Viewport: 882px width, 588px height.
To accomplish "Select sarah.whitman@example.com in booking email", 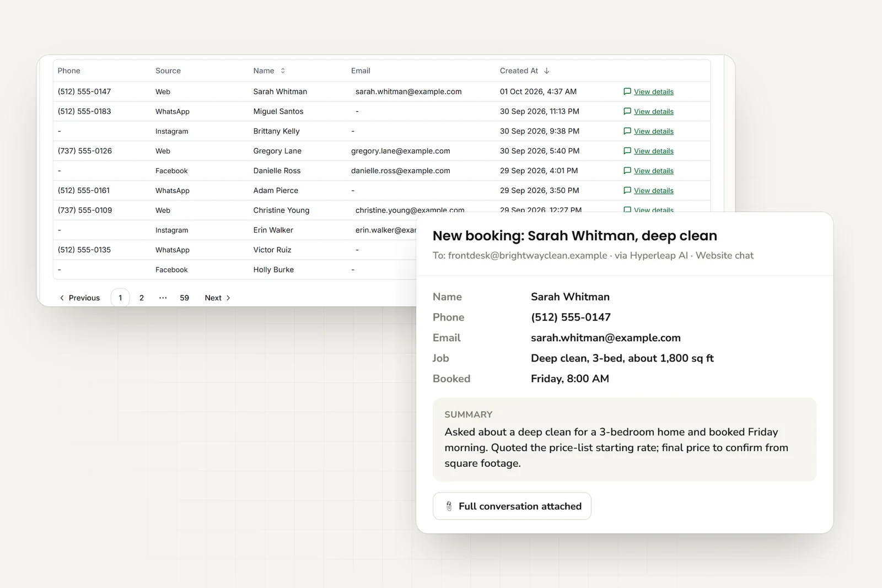I will tap(606, 338).
